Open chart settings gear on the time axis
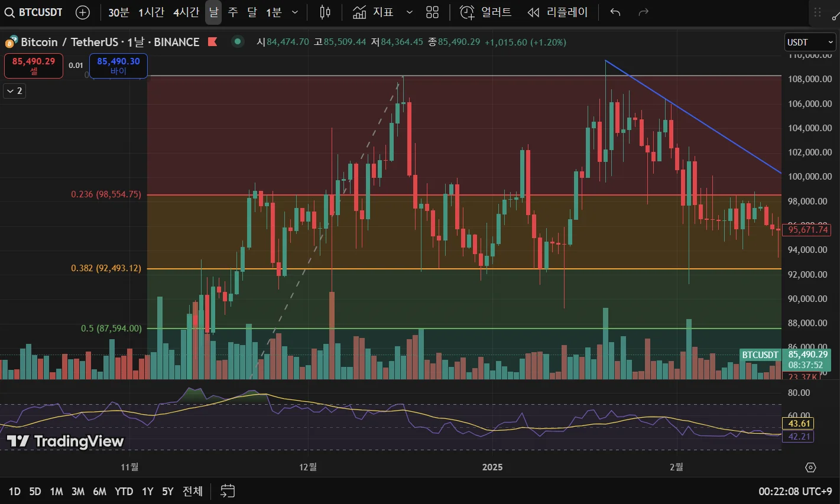Image resolution: width=840 pixels, height=504 pixels. (x=810, y=467)
